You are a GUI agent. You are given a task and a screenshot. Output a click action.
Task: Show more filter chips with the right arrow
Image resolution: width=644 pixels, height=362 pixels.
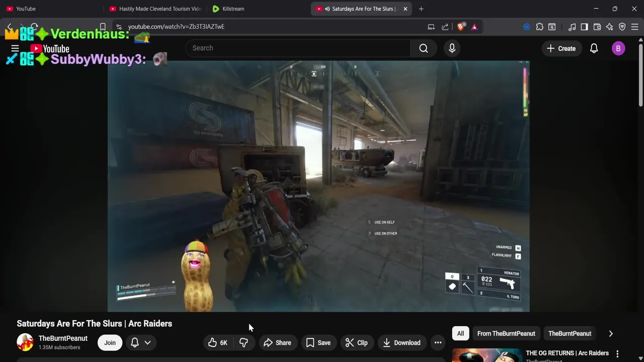point(611,333)
